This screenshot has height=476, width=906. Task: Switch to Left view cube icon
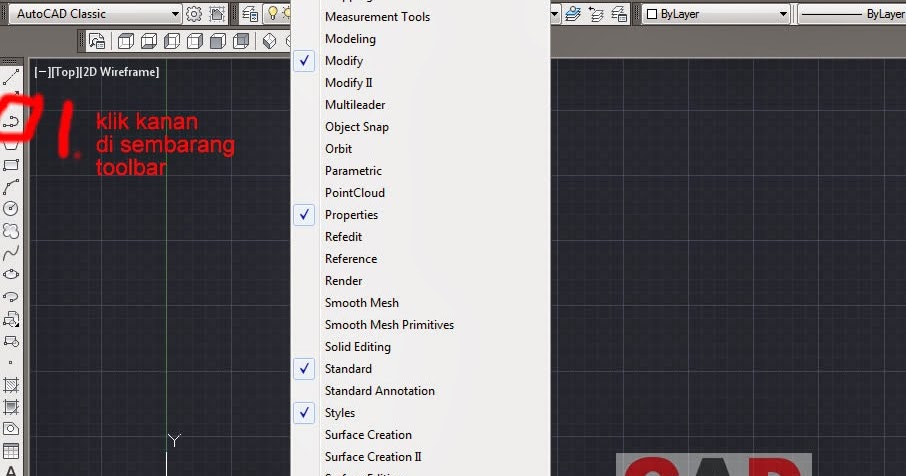coord(172,41)
